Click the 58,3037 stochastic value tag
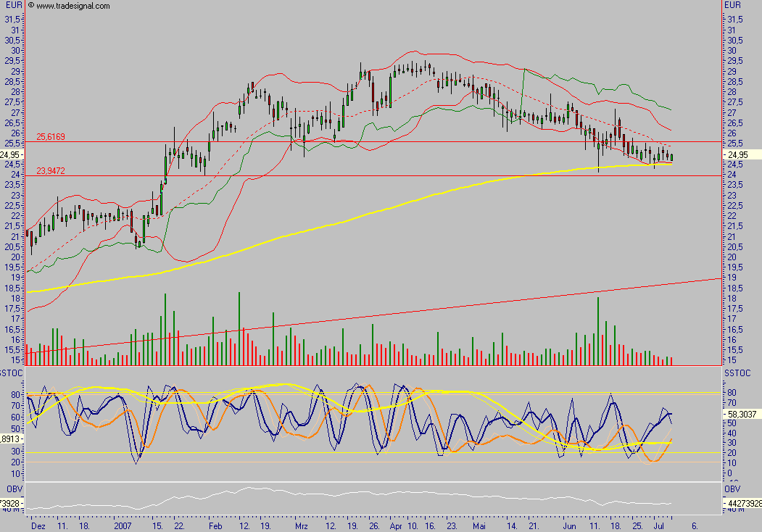 click(x=740, y=413)
